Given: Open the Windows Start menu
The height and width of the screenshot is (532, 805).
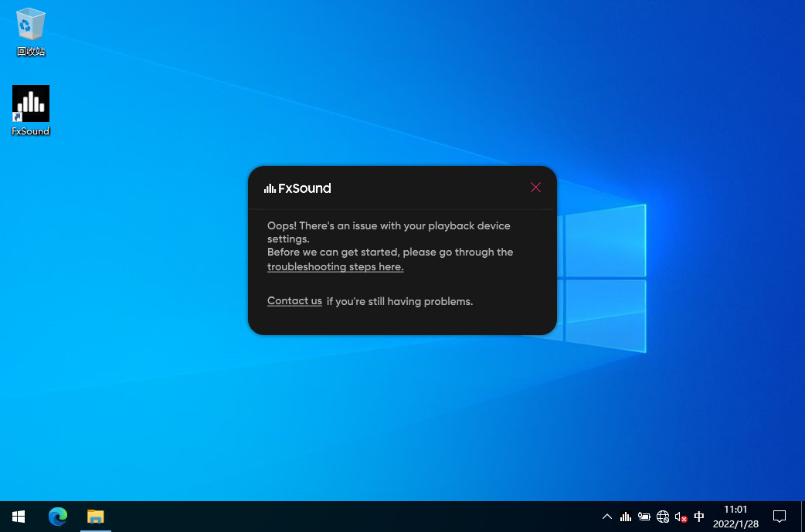Looking at the screenshot, I should tap(19, 517).
